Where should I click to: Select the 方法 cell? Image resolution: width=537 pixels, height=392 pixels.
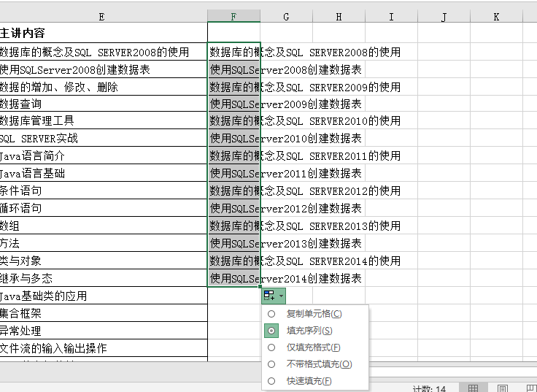[x=104, y=243]
